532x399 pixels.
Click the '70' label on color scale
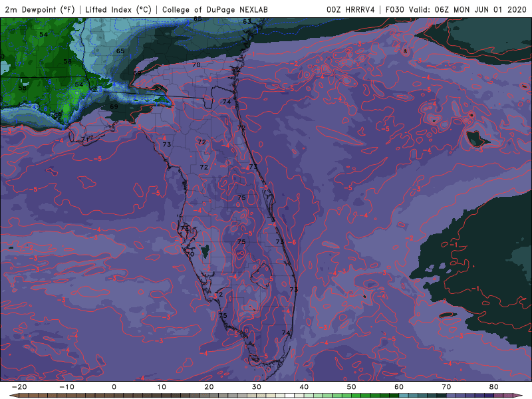(x=446, y=387)
